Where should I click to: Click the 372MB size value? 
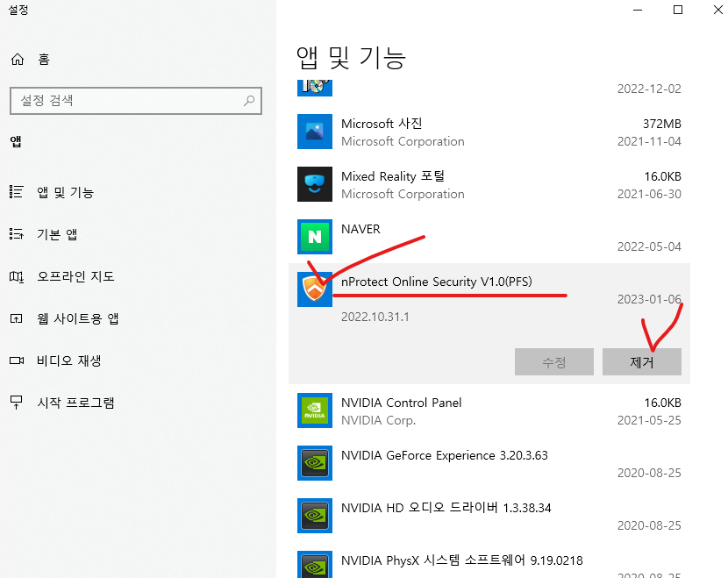pos(662,124)
